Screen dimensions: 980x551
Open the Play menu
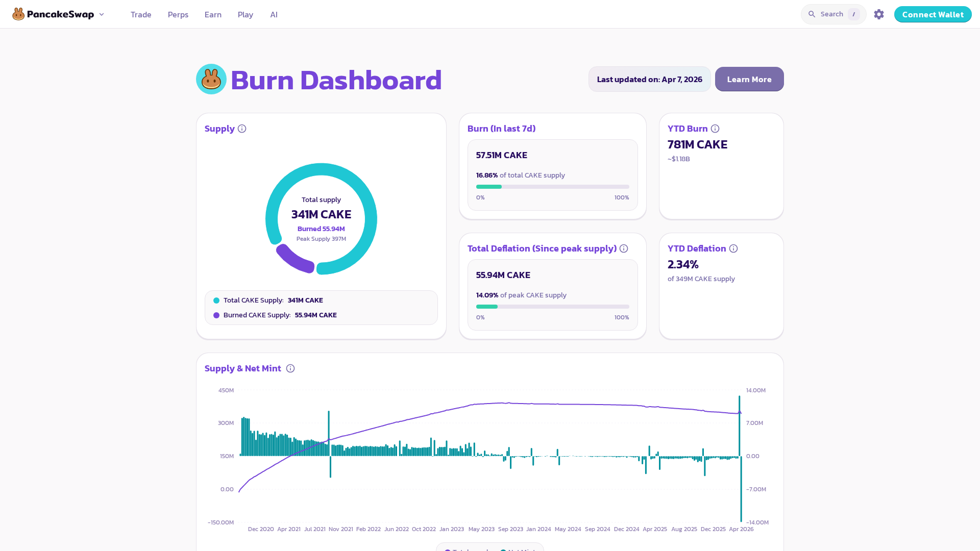[246, 14]
